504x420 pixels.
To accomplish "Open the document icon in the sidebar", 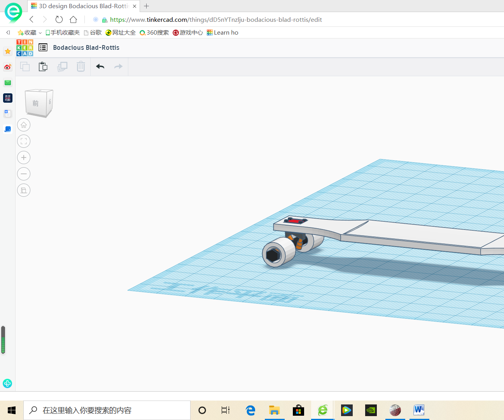I will pyautogui.click(x=8, y=114).
